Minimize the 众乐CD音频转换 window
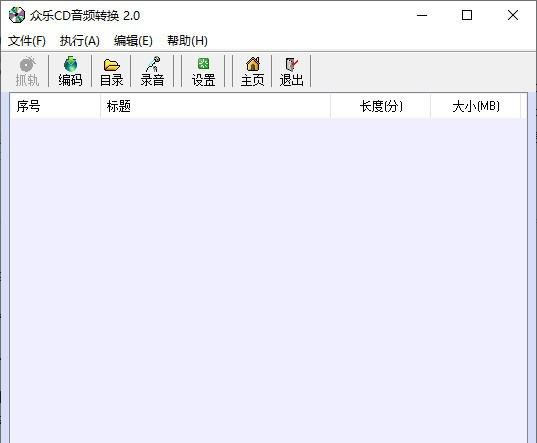Viewport: 537px width, 443px height. (422, 15)
